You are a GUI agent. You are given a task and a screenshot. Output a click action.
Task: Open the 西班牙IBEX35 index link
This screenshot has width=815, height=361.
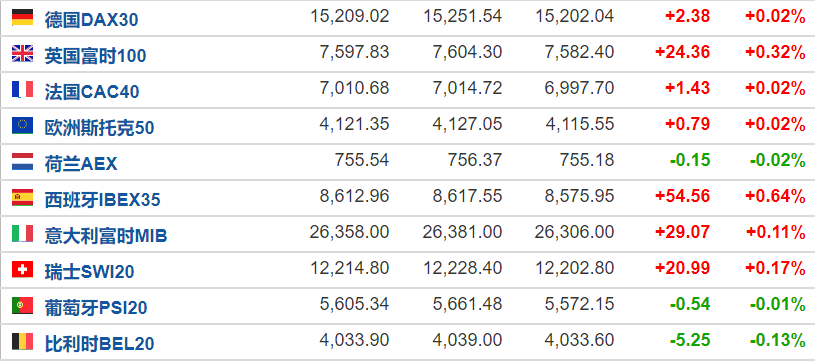(102, 199)
